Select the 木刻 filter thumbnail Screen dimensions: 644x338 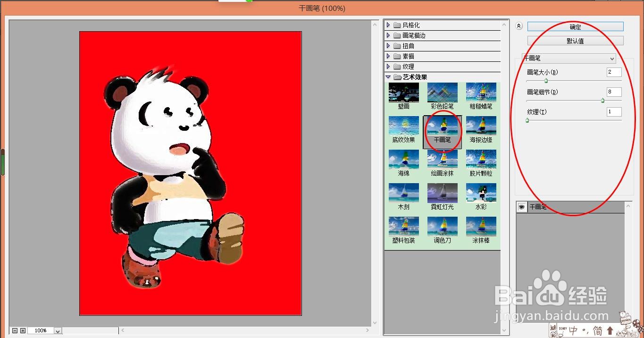[403, 193]
